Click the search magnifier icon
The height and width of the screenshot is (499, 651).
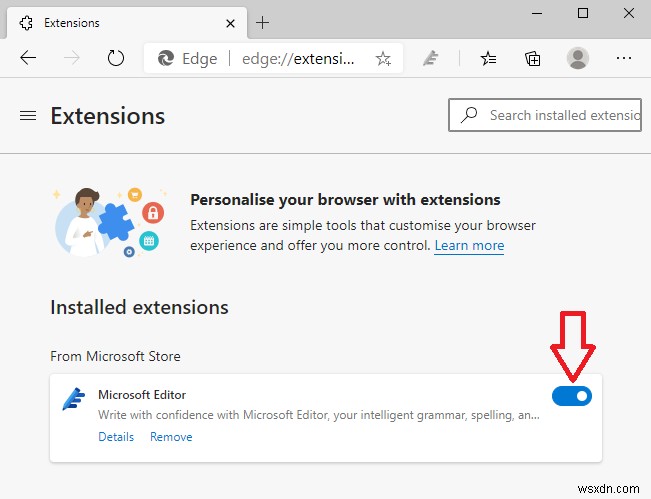click(469, 115)
